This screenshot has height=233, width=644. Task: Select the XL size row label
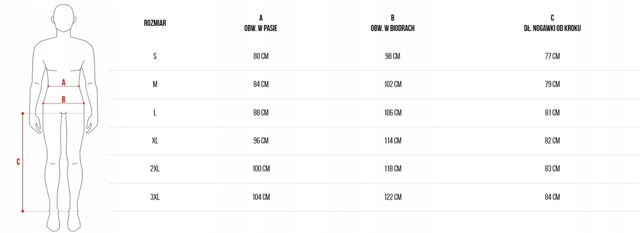click(155, 141)
